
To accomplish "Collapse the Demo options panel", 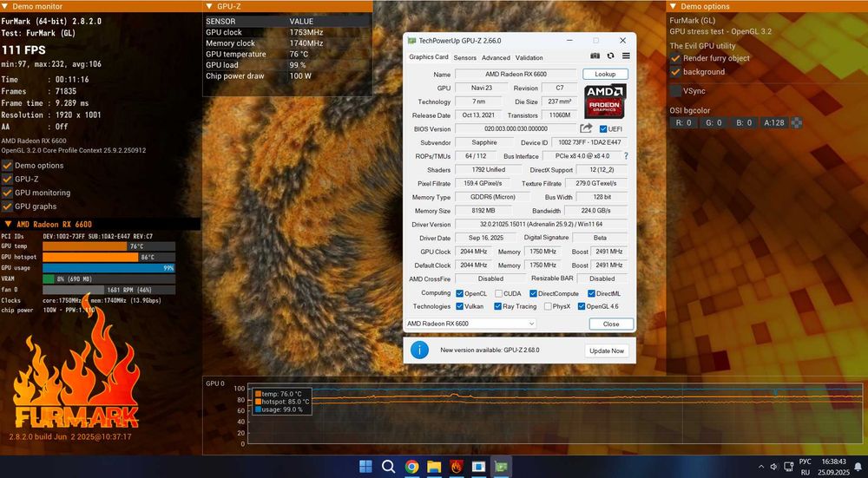I will pyautogui.click(x=674, y=7).
